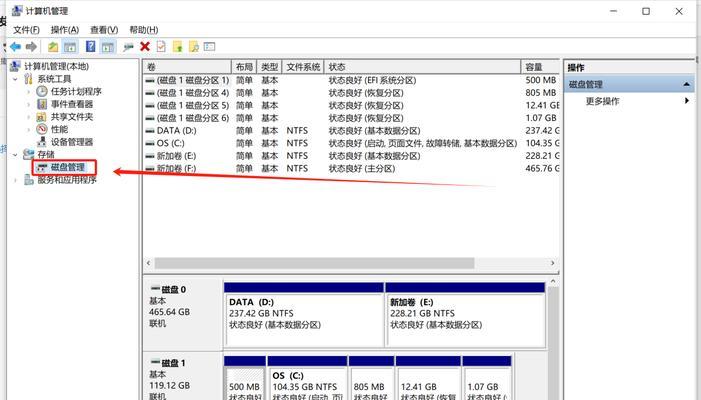The height and width of the screenshot is (400, 701).
Task: Click the 任务计划程序 clock icon
Action: tap(42, 92)
